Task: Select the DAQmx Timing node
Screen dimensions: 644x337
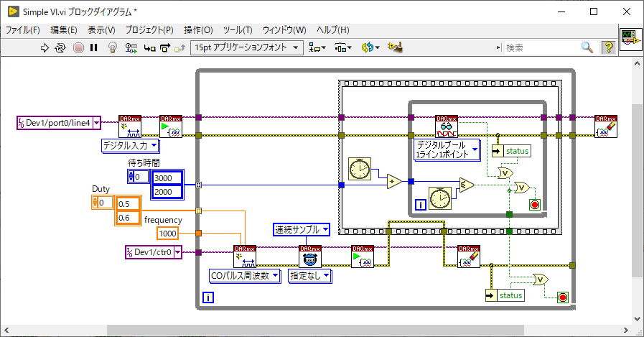Action: point(310,257)
